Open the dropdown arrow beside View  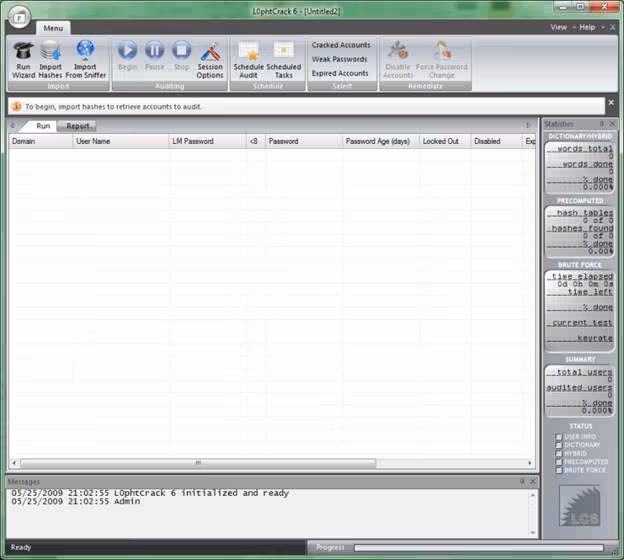click(x=574, y=27)
